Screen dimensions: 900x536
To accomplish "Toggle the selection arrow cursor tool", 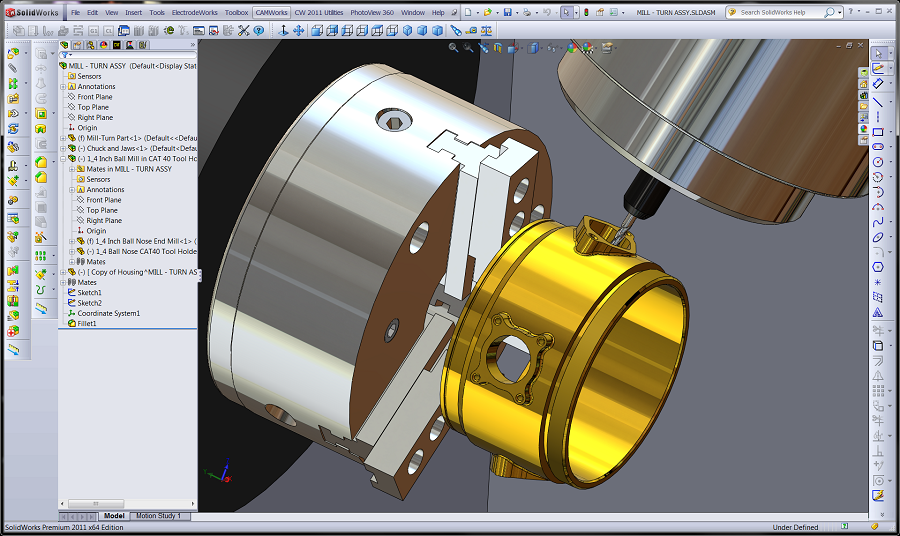I will [x=878, y=53].
